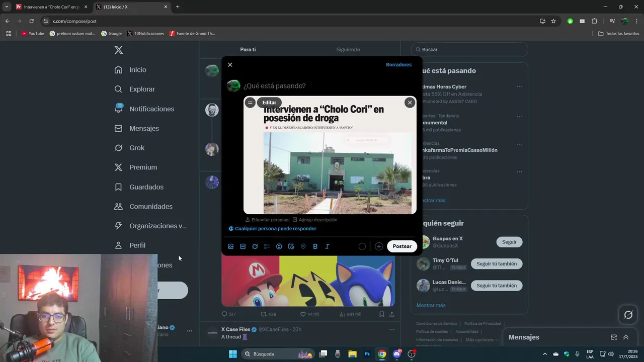Open Todos los favoritos folder
The height and width of the screenshot is (362, 644).
(618, 34)
